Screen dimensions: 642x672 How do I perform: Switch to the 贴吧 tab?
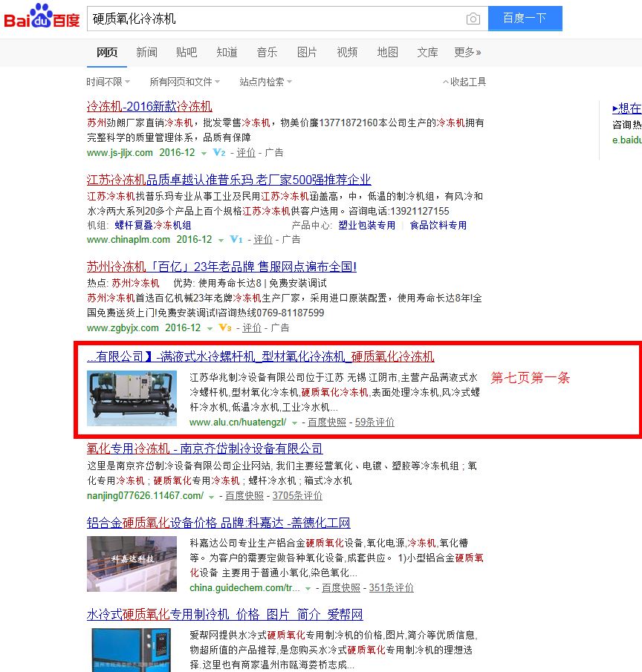coord(187,52)
